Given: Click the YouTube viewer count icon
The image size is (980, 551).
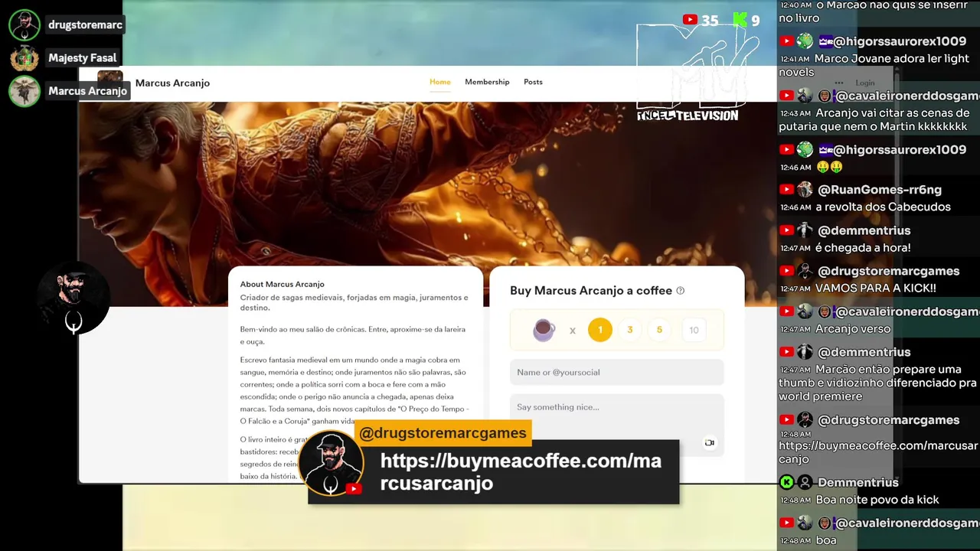Looking at the screenshot, I should coord(691,20).
